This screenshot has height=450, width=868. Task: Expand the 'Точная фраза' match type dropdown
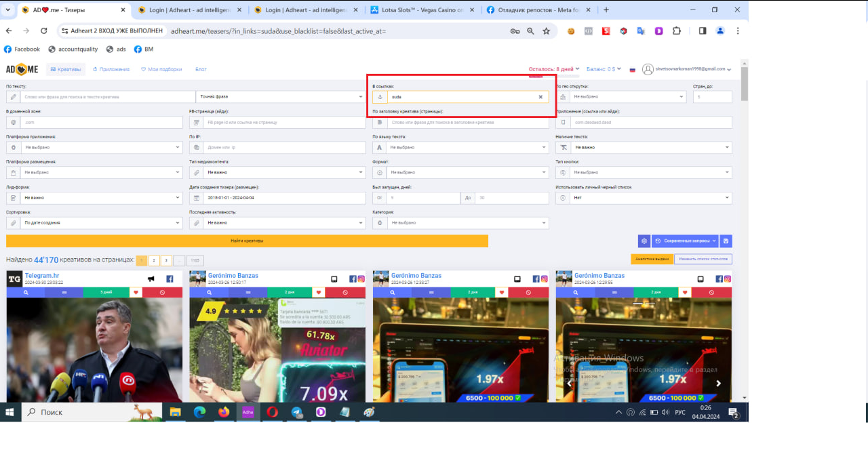coord(280,97)
